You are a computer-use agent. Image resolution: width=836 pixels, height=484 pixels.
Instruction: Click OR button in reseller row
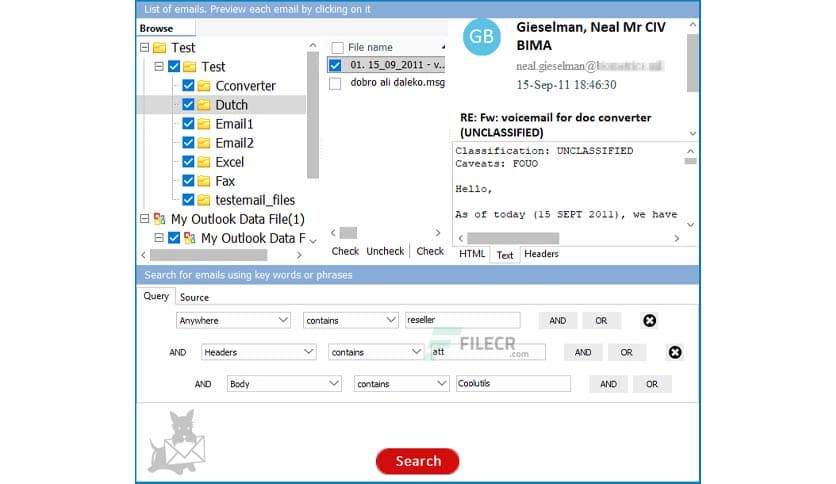point(601,320)
